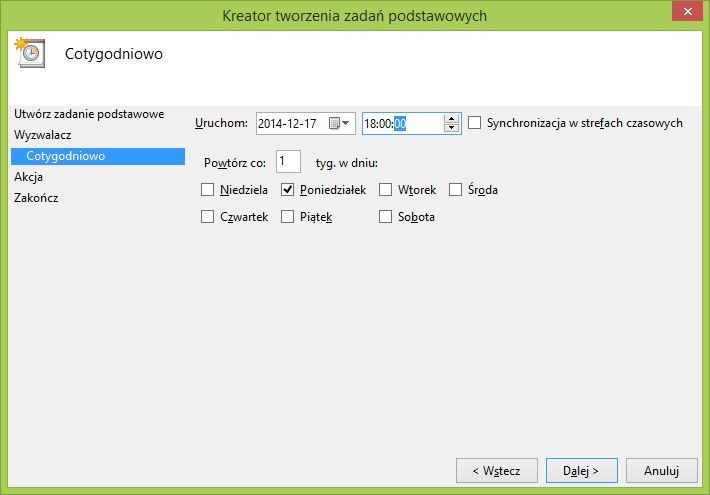Decrease time with the down spinner arrow
Viewport: 710px width, 495px height.
tap(451, 128)
